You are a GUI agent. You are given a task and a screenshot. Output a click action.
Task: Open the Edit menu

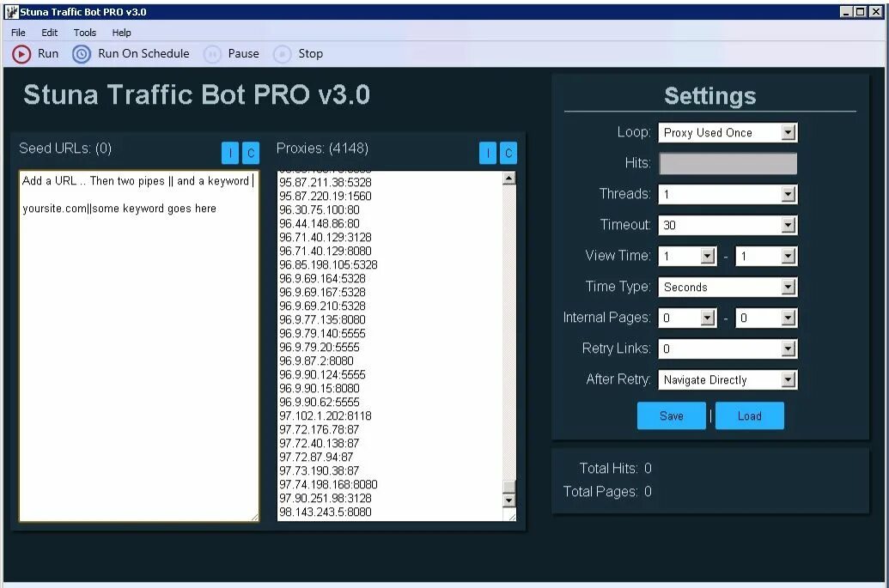49,33
